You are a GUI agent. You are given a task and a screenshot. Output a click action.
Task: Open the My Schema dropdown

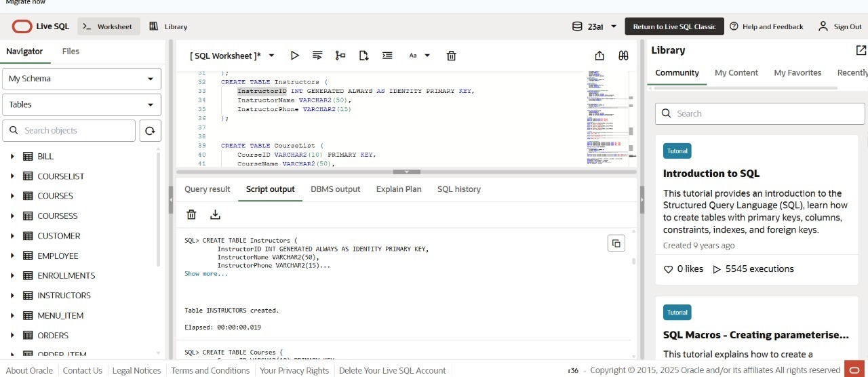point(81,79)
